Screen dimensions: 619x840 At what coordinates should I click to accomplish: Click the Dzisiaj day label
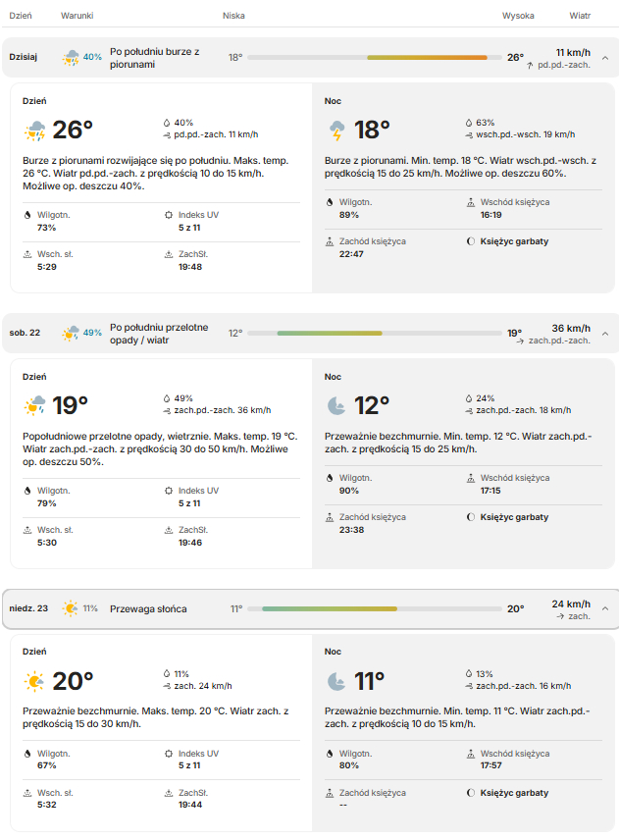click(23, 57)
